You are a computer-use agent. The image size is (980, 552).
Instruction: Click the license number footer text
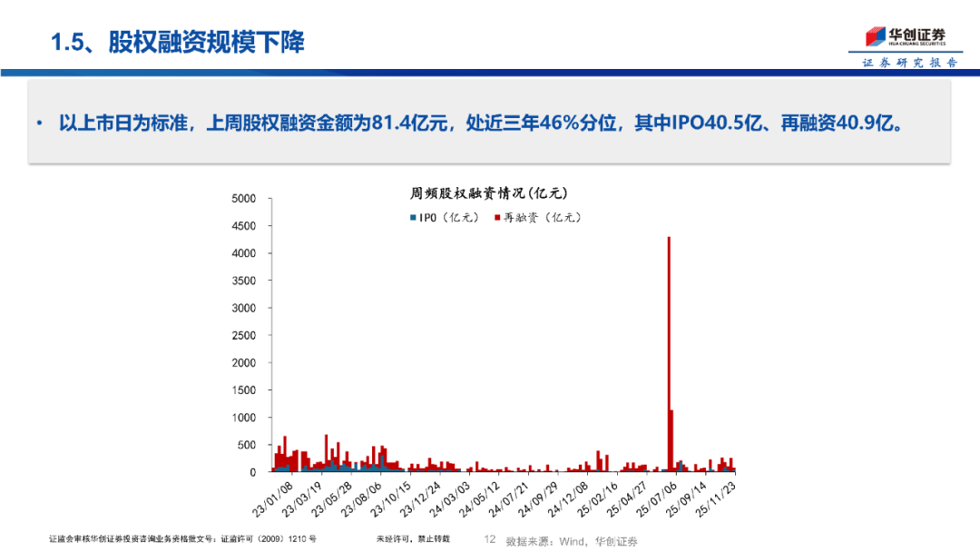182,540
